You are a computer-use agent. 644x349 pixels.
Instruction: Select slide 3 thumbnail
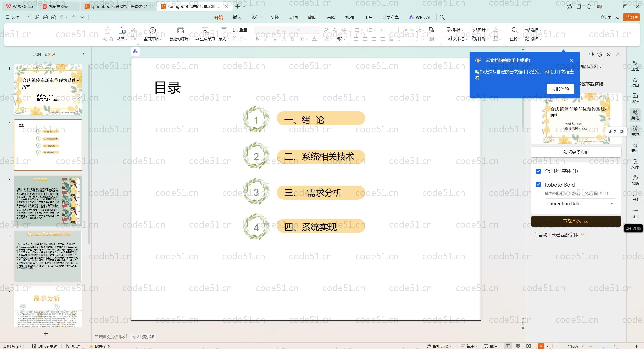48,200
